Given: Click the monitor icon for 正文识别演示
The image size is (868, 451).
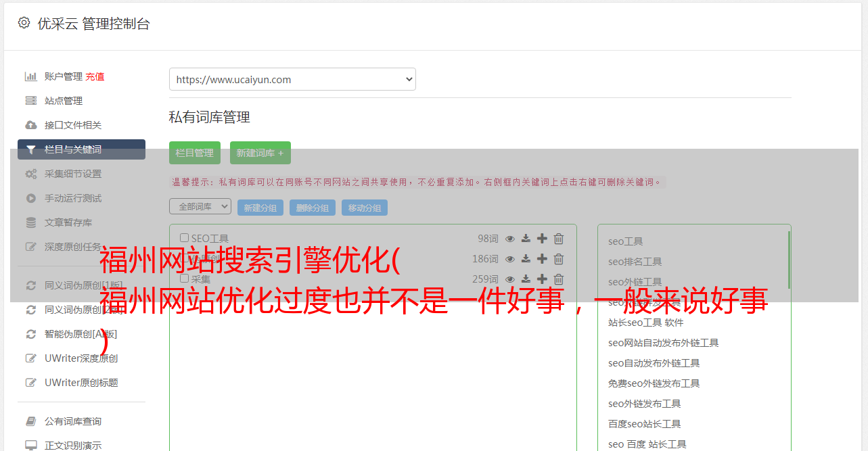Looking at the screenshot, I should click(30, 446).
